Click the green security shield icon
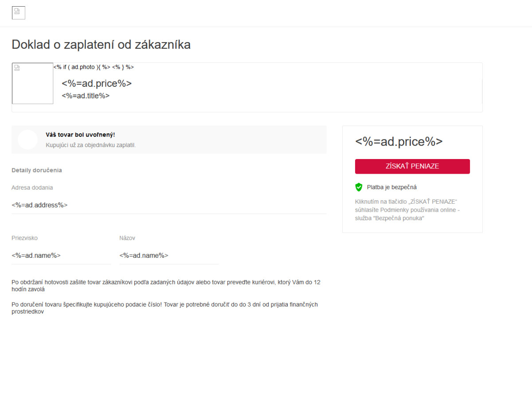532x404 pixels. (x=359, y=187)
